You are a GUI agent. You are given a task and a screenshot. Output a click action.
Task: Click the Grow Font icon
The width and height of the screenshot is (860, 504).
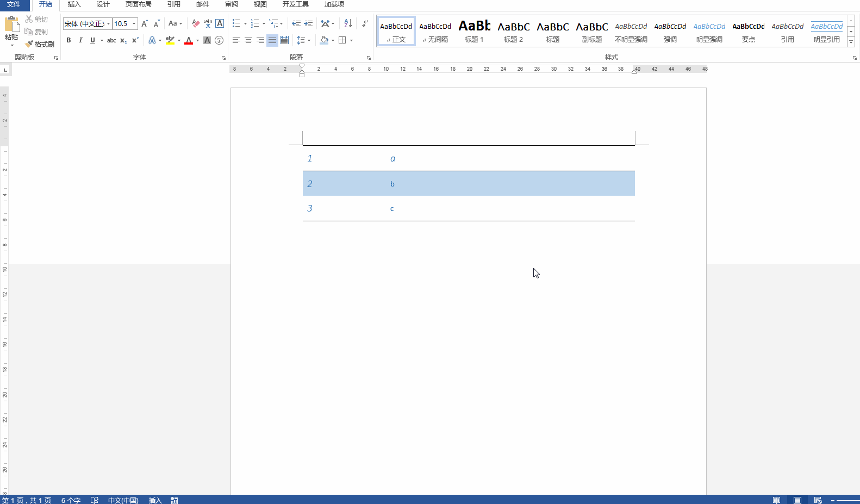pos(145,23)
